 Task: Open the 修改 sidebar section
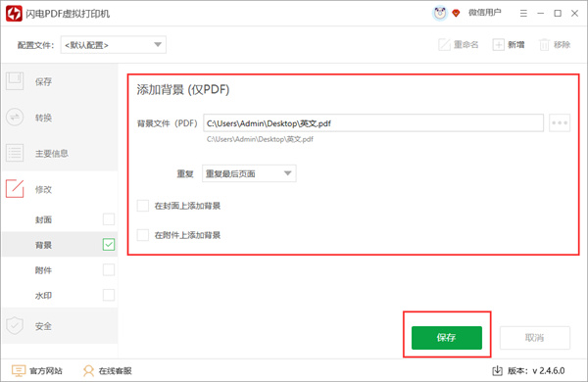60,189
